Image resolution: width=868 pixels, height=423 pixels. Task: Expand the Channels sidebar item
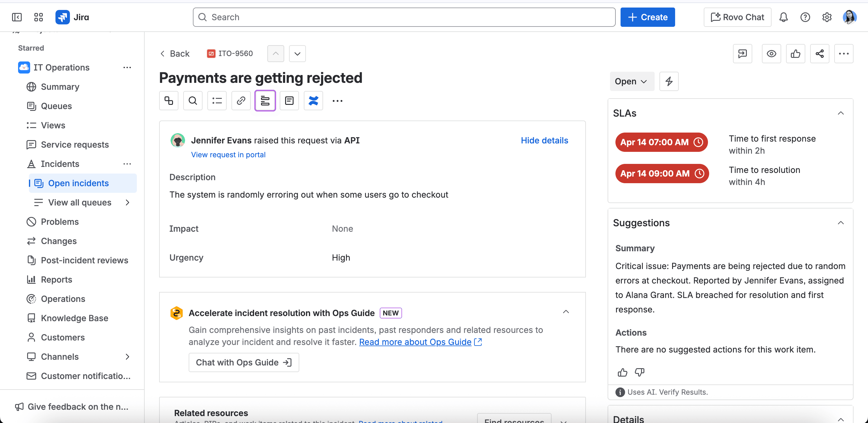click(x=127, y=357)
